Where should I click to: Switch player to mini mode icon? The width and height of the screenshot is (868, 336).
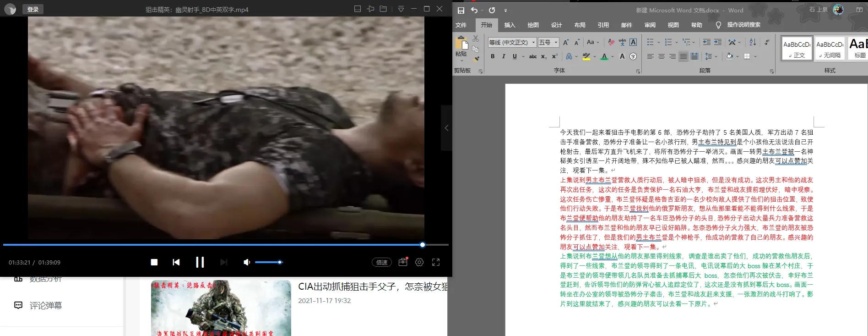(358, 9)
